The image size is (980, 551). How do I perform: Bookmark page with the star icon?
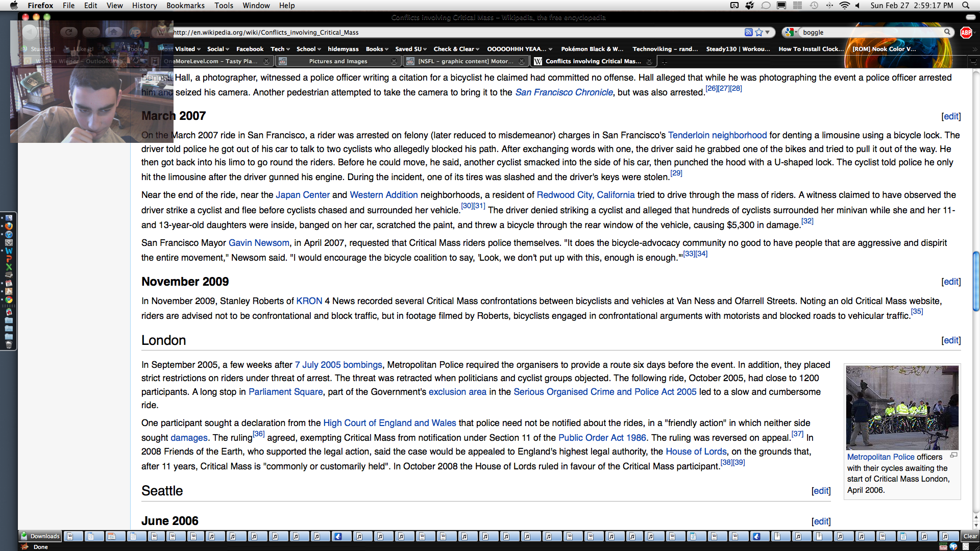[759, 32]
